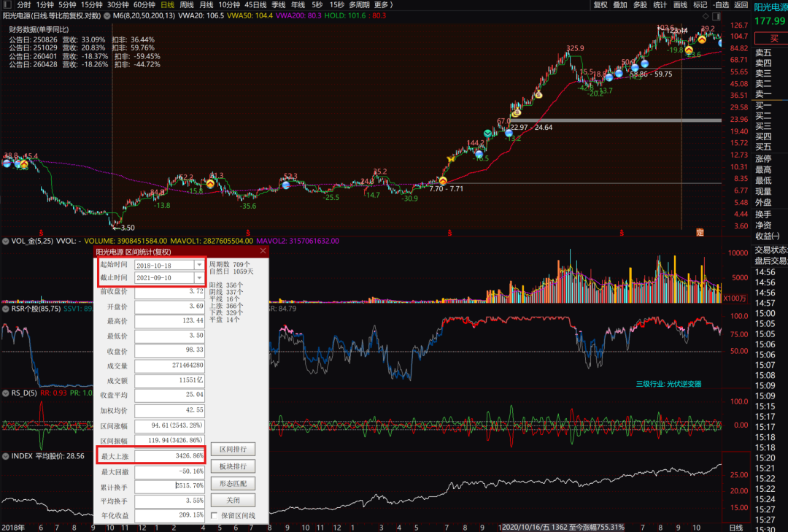
Task: Close the 区间统计 dialog with the X
Action: click(x=263, y=251)
